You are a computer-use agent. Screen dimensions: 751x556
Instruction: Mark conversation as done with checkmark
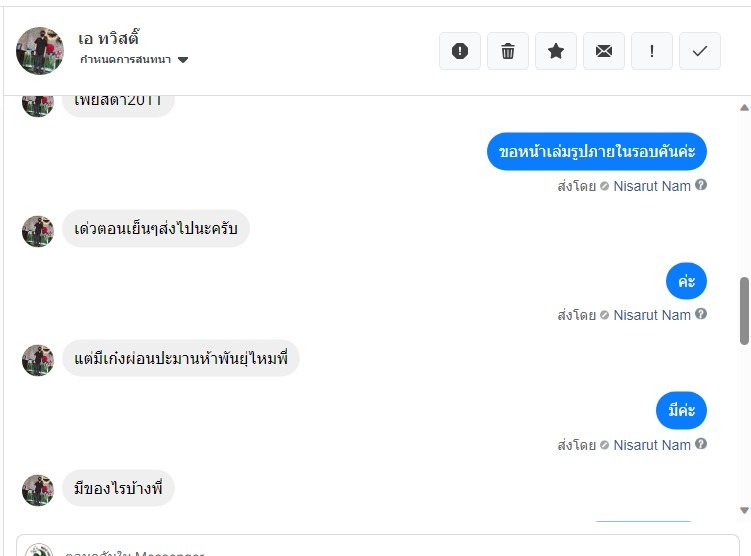pos(700,51)
